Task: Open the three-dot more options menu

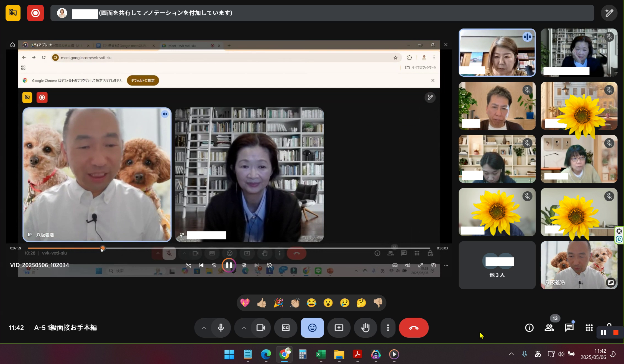Action: point(388,328)
